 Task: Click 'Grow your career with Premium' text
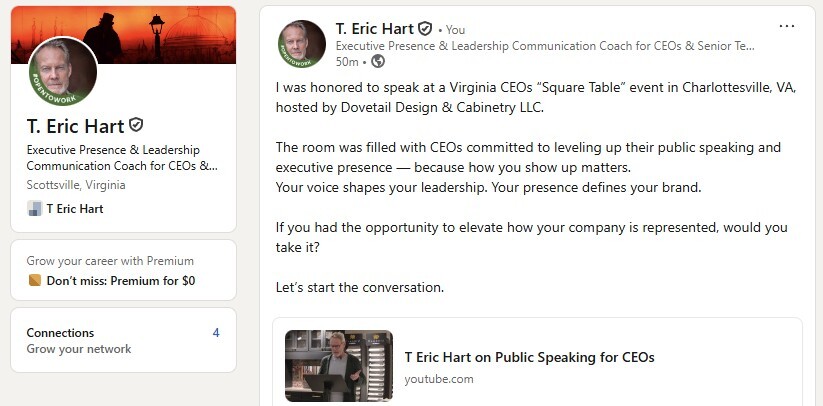(110, 262)
